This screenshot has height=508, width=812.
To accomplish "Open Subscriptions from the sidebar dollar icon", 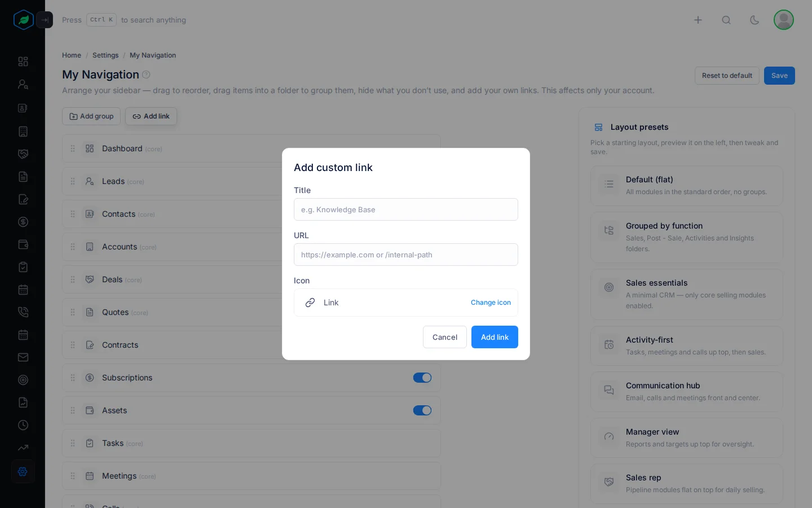I will (x=23, y=222).
